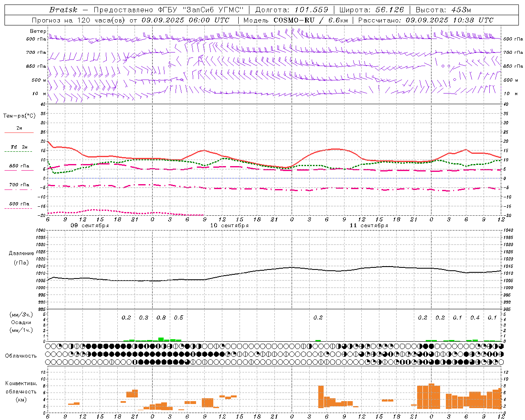This screenshot has width=525, height=420.
Task: Click the "Облачность" cloud cover label
Action: click(x=21, y=356)
